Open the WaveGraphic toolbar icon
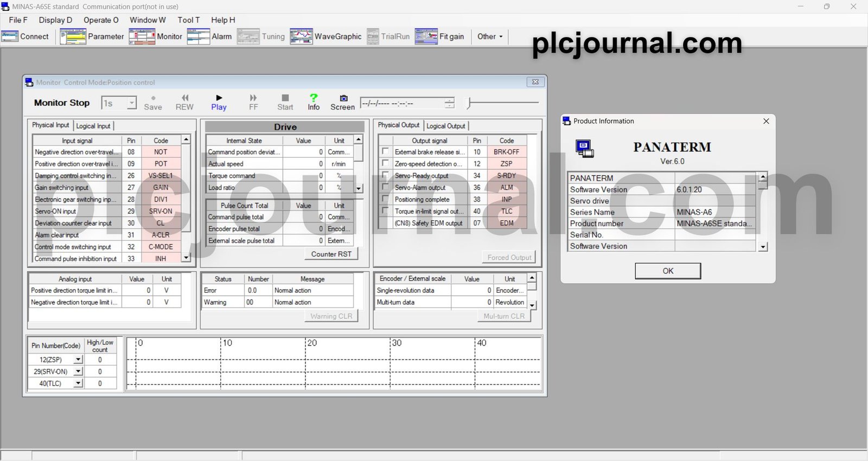The height and width of the screenshot is (461, 868). point(301,36)
